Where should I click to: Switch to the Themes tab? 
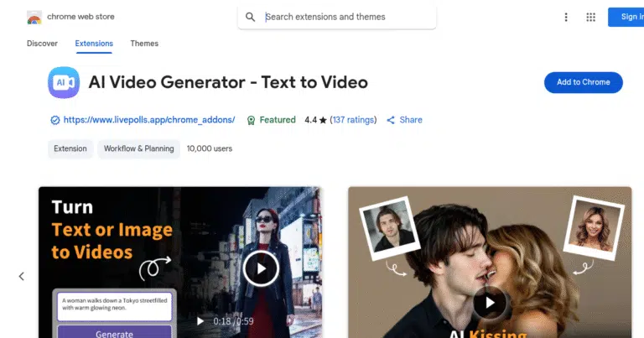click(144, 44)
